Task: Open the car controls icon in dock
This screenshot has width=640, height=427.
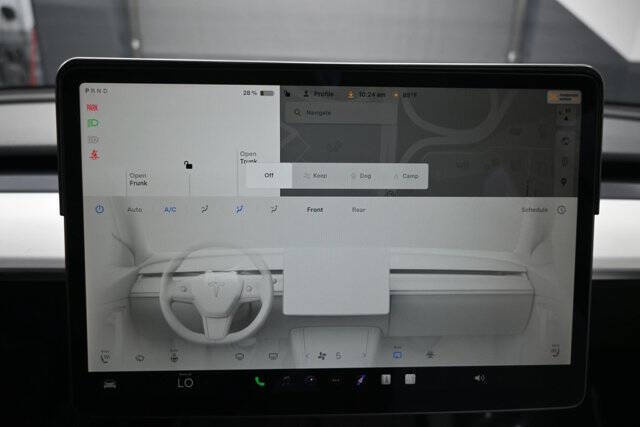Action: click(x=110, y=384)
